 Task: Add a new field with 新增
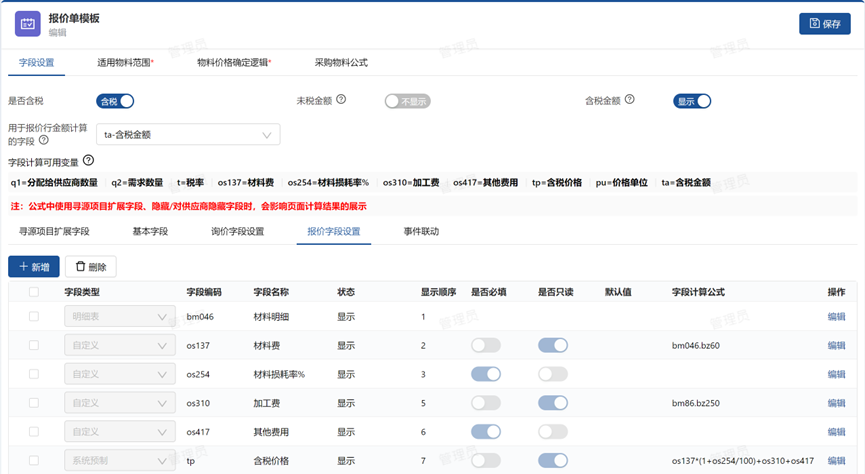(x=34, y=267)
